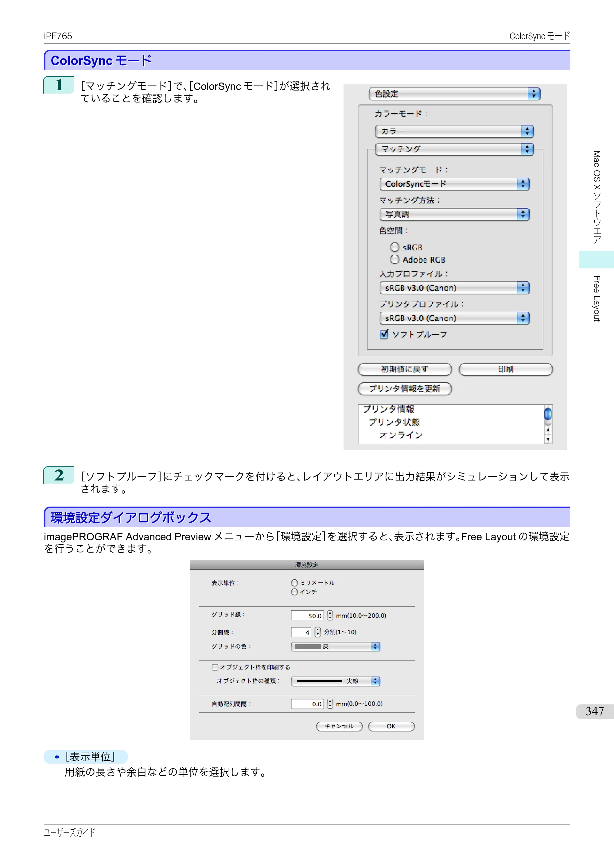Screen dimensions: 614x868
Task: Click the グリッド線 value field 50.0
Action: tap(307, 615)
